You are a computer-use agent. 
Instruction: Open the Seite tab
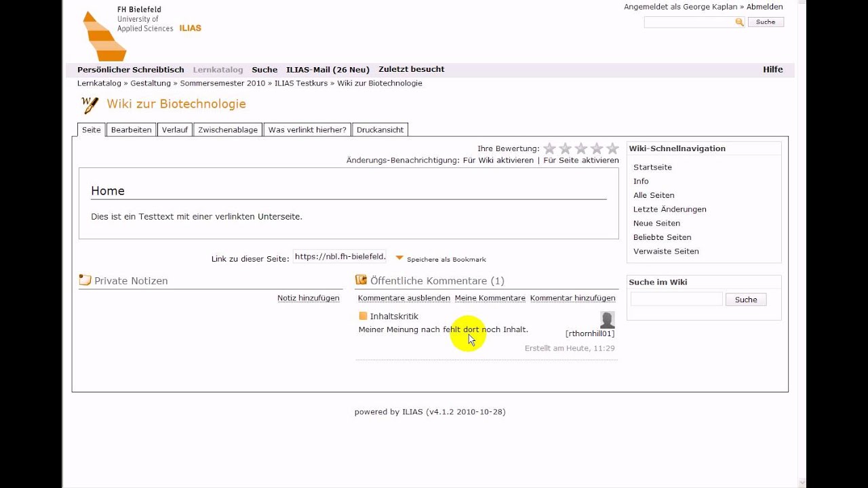92,129
